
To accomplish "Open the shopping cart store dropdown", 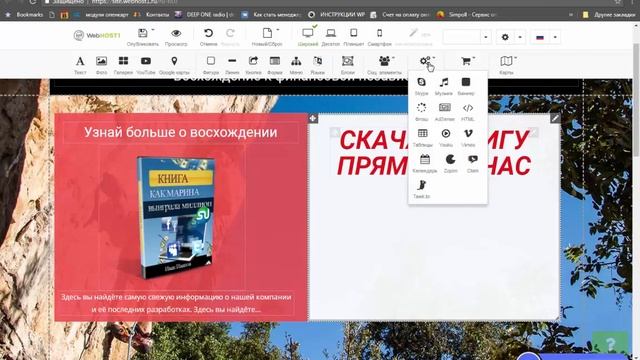I will [467, 61].
